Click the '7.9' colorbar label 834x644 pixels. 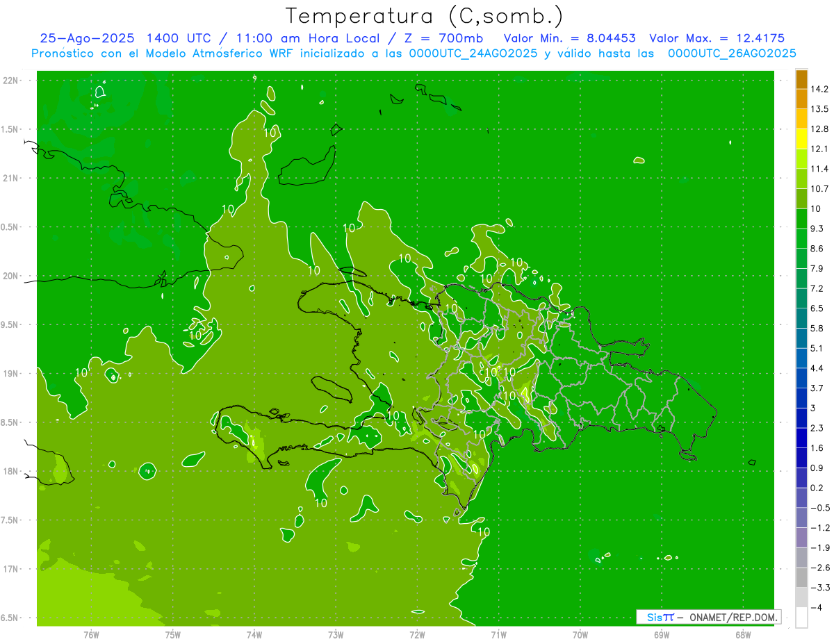tap(817, 268)
